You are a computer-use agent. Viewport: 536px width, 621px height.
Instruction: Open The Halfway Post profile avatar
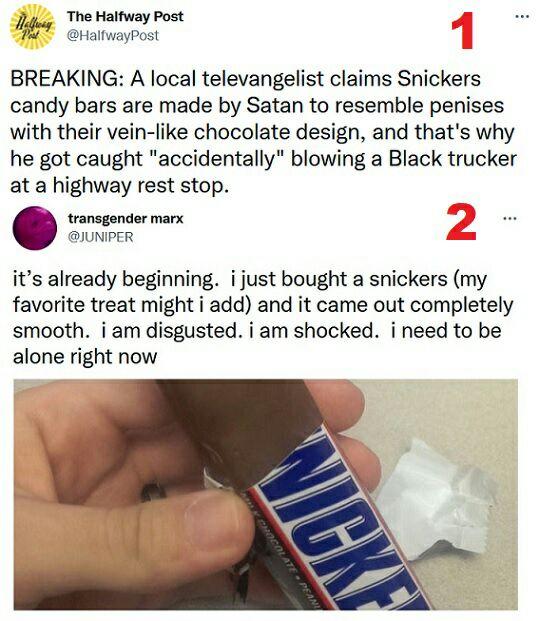point(32,27)
